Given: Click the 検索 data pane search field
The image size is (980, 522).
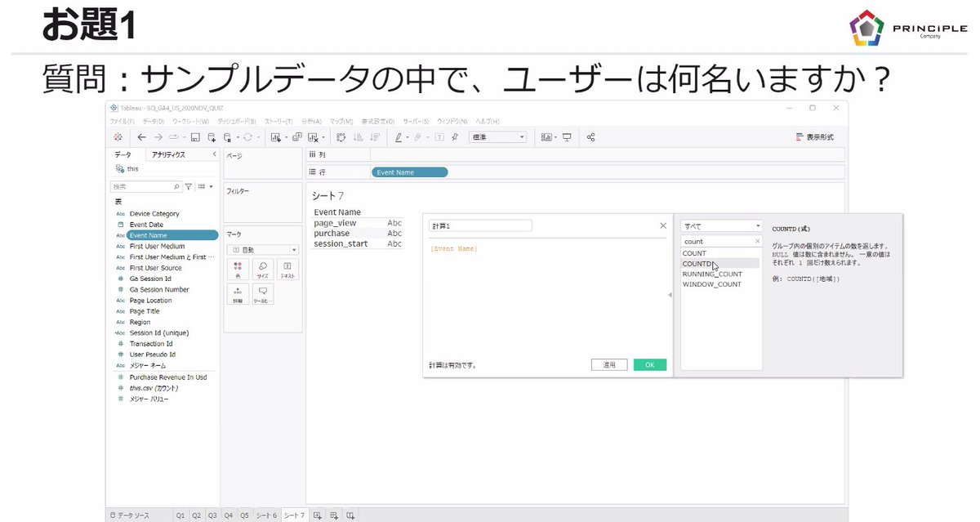Looking at the screenshot, I should pyautogui.click(x=145, y=187).
